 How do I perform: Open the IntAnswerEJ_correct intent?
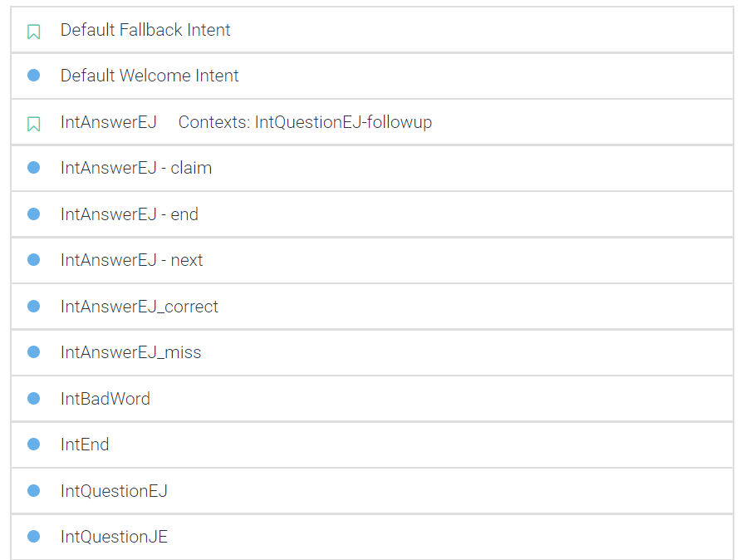140,307
